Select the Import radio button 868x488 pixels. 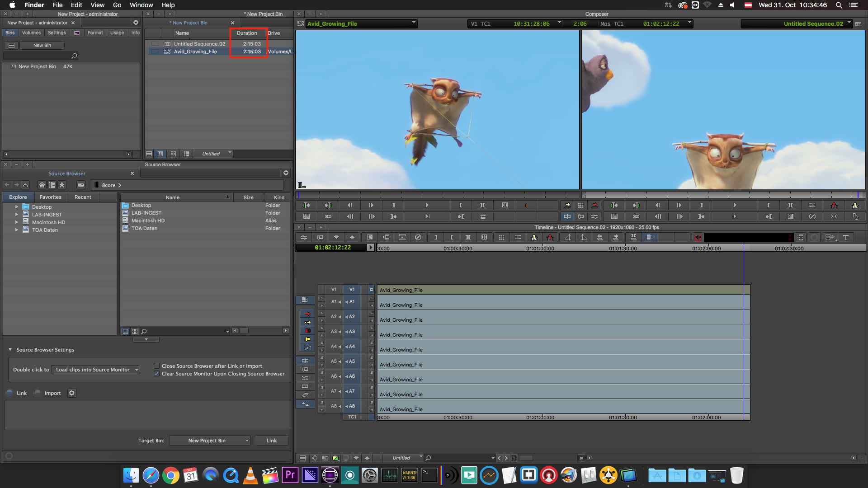pos(38,393)
